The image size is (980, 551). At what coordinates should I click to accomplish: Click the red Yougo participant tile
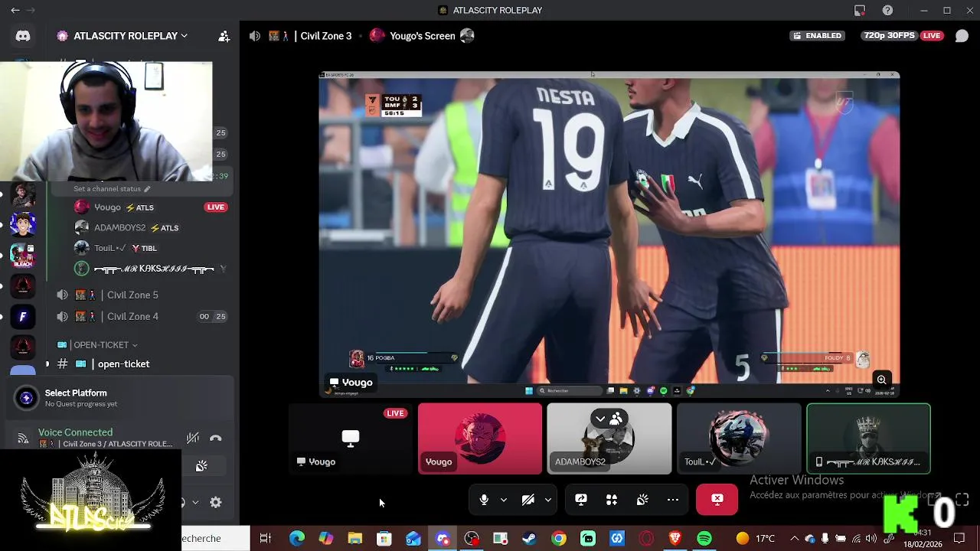pyautogui.click(x=480, y=439)
